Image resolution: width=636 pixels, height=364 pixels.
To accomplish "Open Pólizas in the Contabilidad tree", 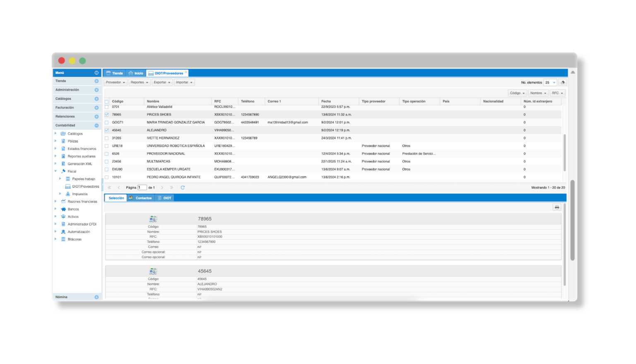I will tap(73, 141).
